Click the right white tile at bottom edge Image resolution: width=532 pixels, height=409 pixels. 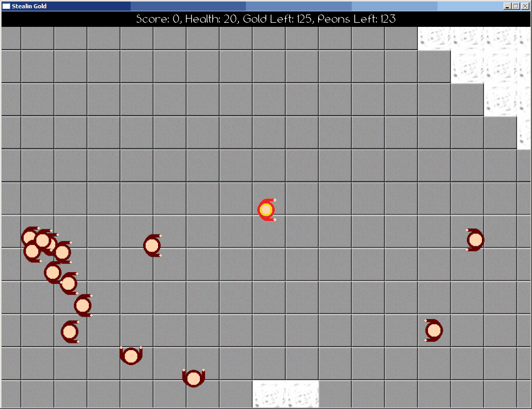pyautogui.click(x=302, y=394)
